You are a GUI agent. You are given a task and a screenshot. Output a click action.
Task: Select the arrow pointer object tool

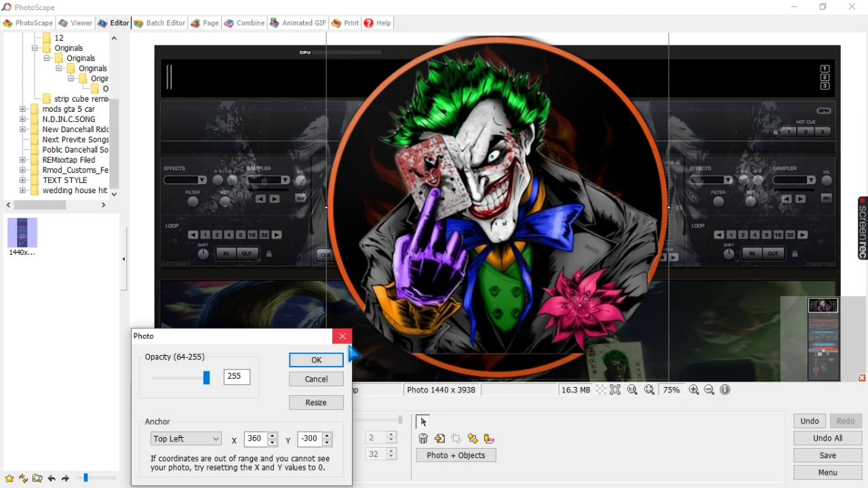point(423,422)
